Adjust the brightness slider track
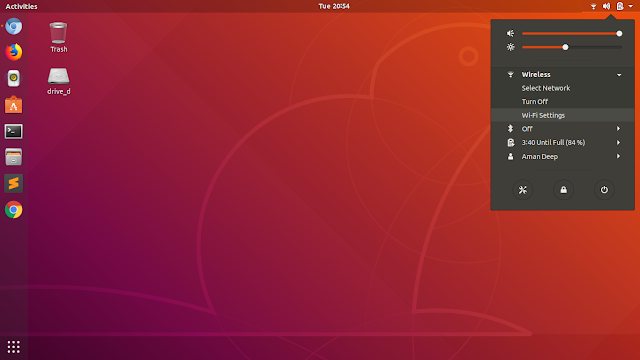 572,47
